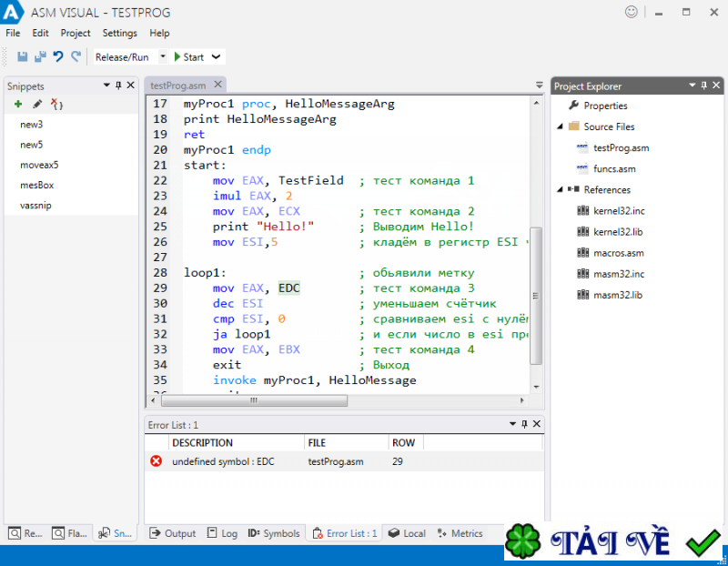Toggle the pin on the Error List panel

tap(525, 424)
